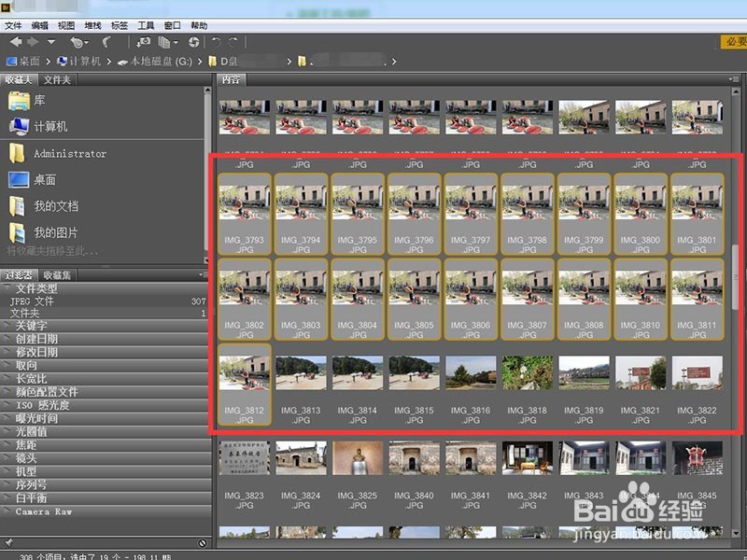Select thumbnail IMG_3812.JPG
The width and height of the screenshot is (747, 560).
pos(245,385)
